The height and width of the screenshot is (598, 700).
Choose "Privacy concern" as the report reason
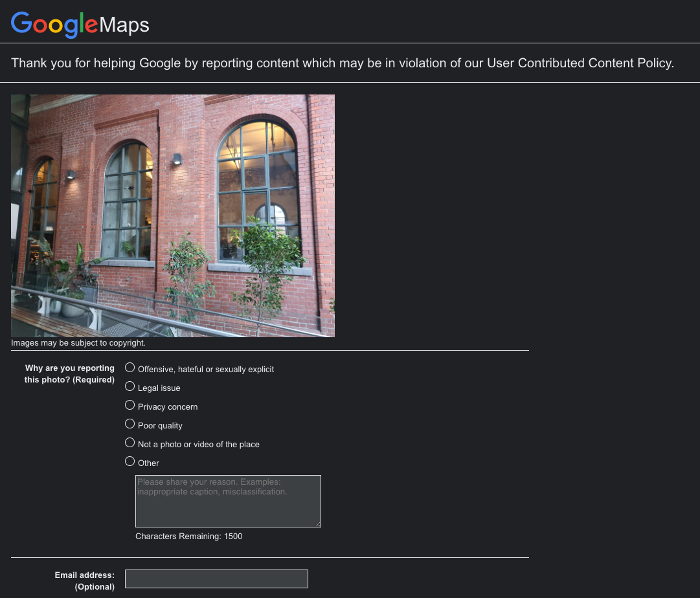[130, 404]
